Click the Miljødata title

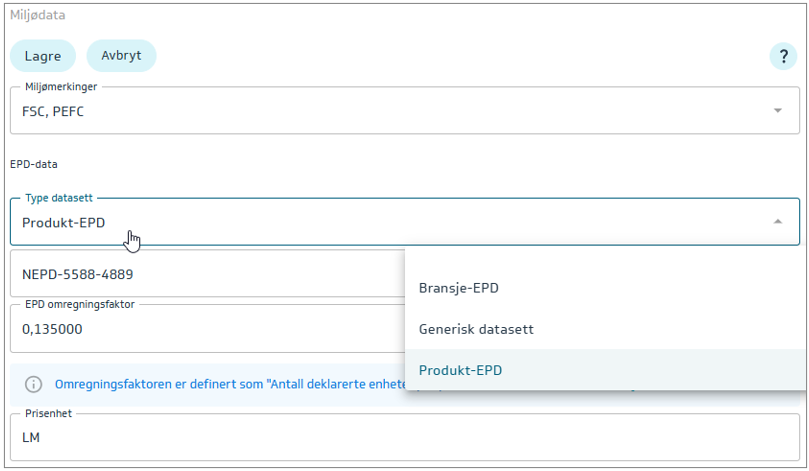[38, 15]
